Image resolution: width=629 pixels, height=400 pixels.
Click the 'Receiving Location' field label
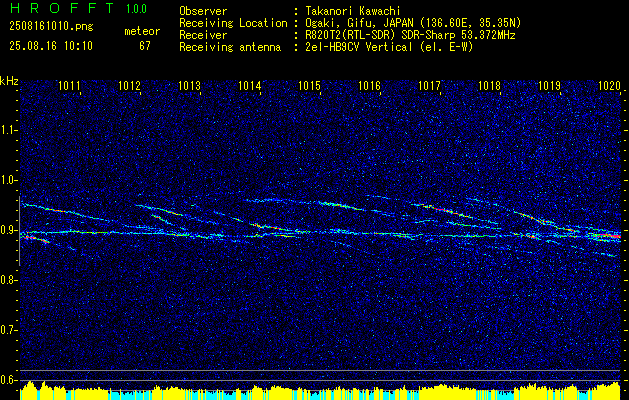pyautogui.click(x=233, y=23)
